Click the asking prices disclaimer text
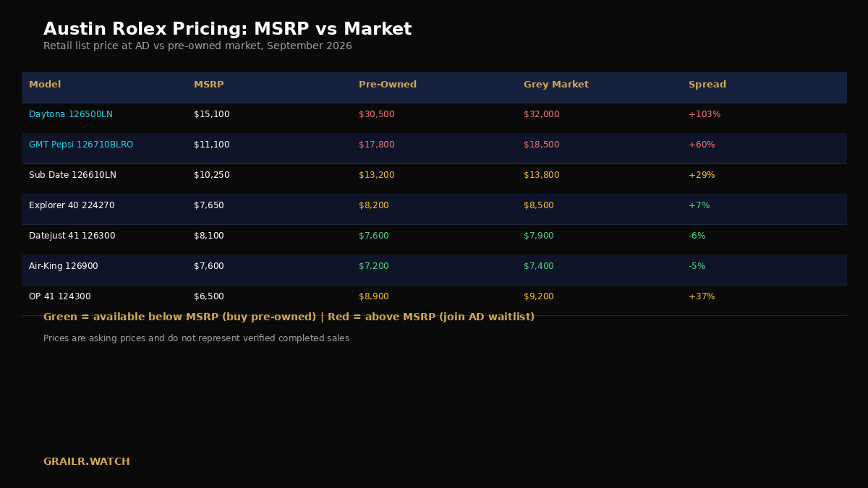Screen dimensions: 868x488 [196, 338]
